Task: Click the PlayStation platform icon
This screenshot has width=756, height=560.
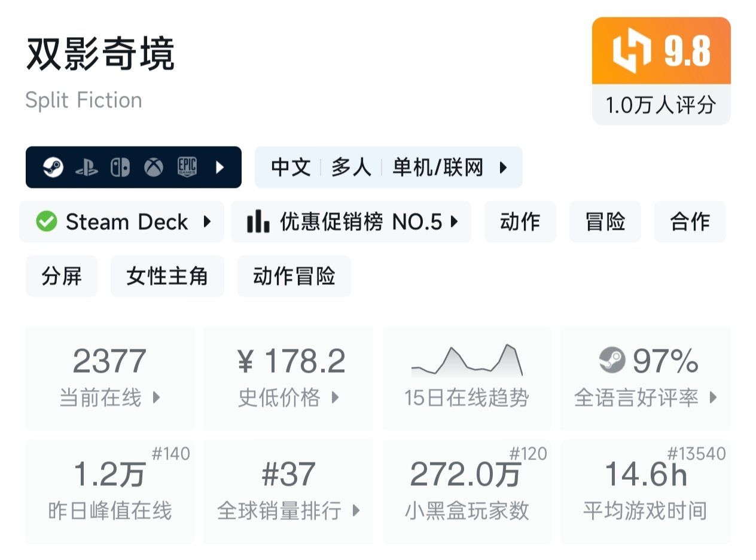Action: [x=87, y=168]
